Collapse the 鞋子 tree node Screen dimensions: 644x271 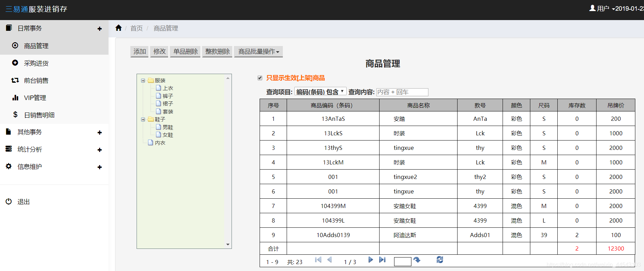pos(143,119)
